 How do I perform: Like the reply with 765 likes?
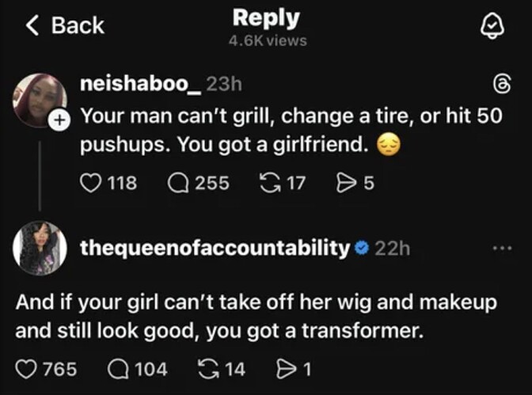tap(26, 369)
